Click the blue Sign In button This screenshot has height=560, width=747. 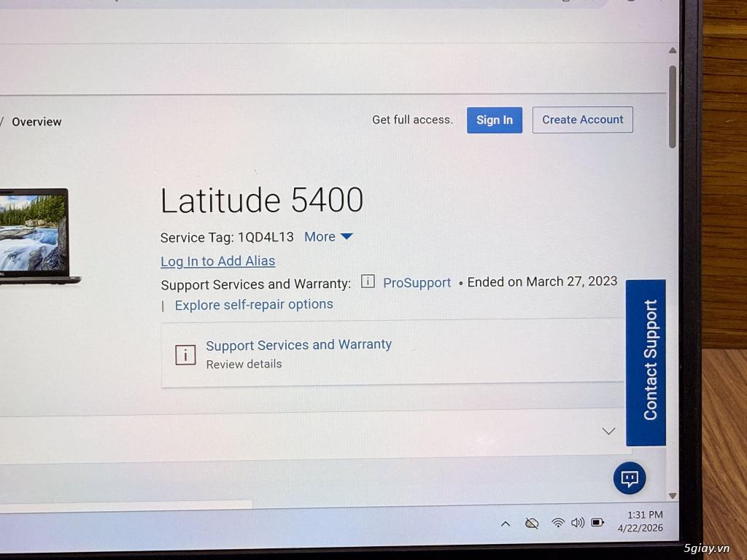pos(494,120)
